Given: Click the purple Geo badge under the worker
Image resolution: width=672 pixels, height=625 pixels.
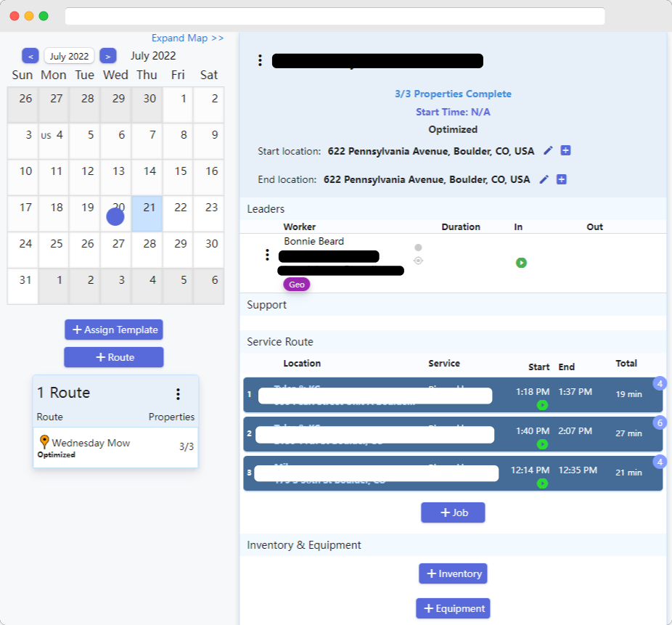Looking at the screenshot, I should tap(296, 285).
